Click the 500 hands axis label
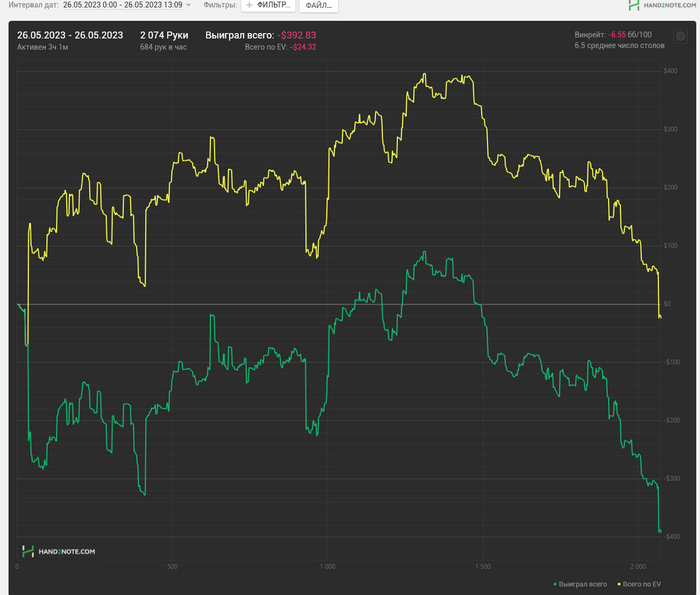 click(x=172, y=566)
